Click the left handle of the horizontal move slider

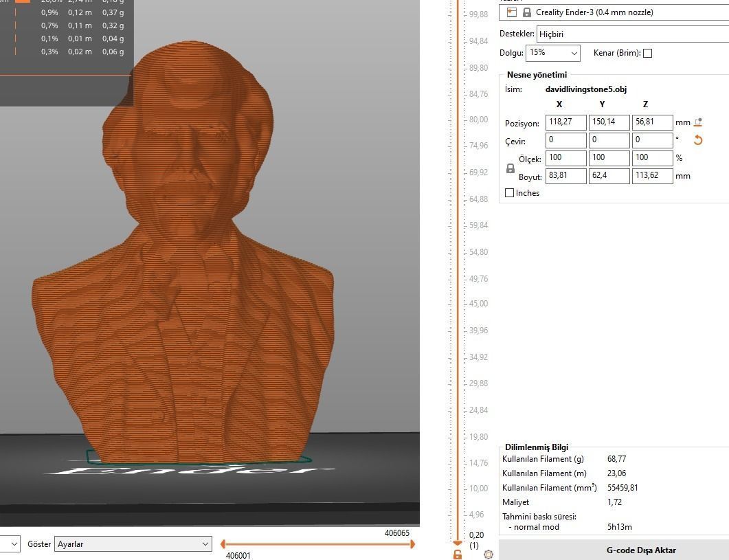(223, 544)
